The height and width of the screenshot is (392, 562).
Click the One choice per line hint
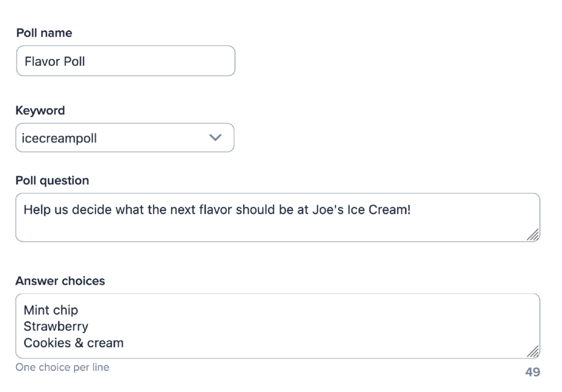pos(62,367)
